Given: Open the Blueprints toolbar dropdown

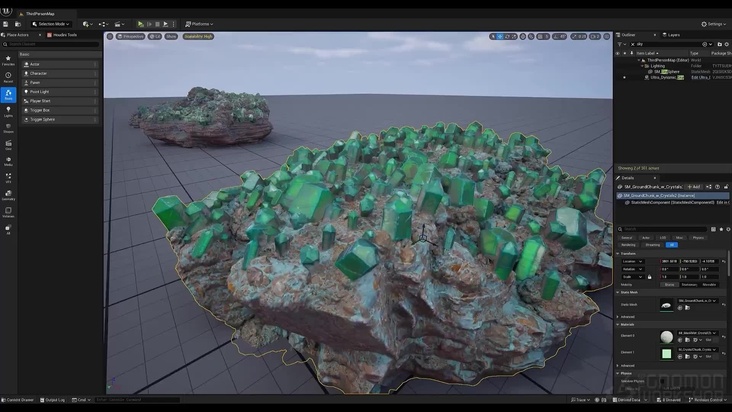Looking at the screenshot, I should pyautogui.click(x=104, y=24).
